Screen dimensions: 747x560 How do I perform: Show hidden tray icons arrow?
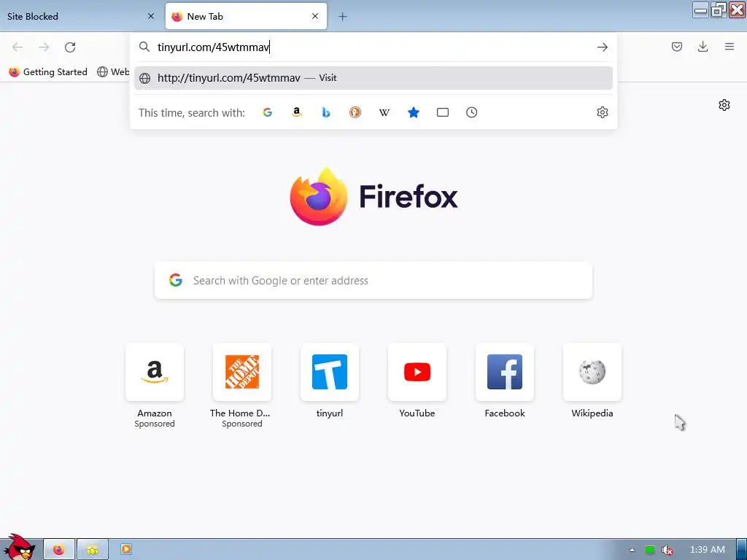(x=632, y=550)
